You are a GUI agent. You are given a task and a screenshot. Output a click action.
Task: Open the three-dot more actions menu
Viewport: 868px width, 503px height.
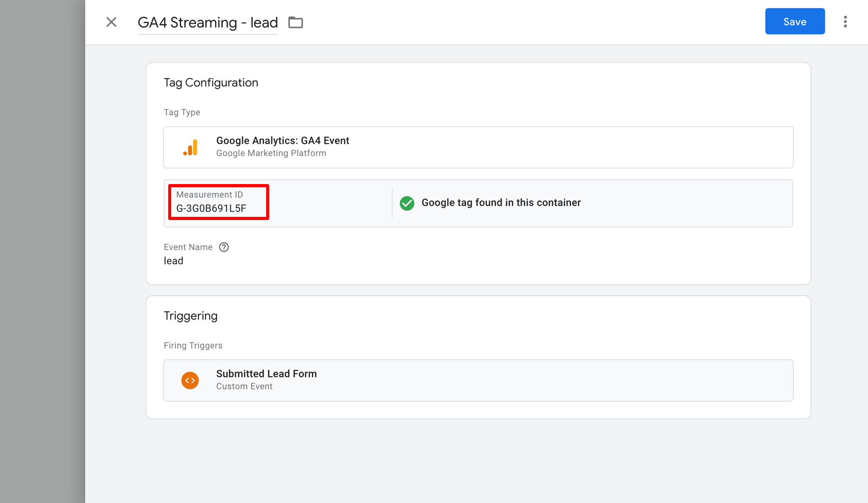845,22
